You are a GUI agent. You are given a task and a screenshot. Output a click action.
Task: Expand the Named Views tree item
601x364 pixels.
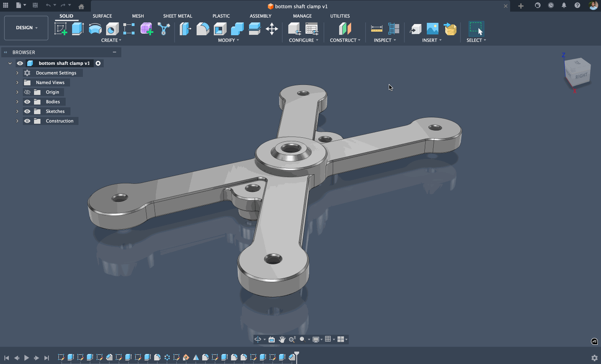click(17, 82)
